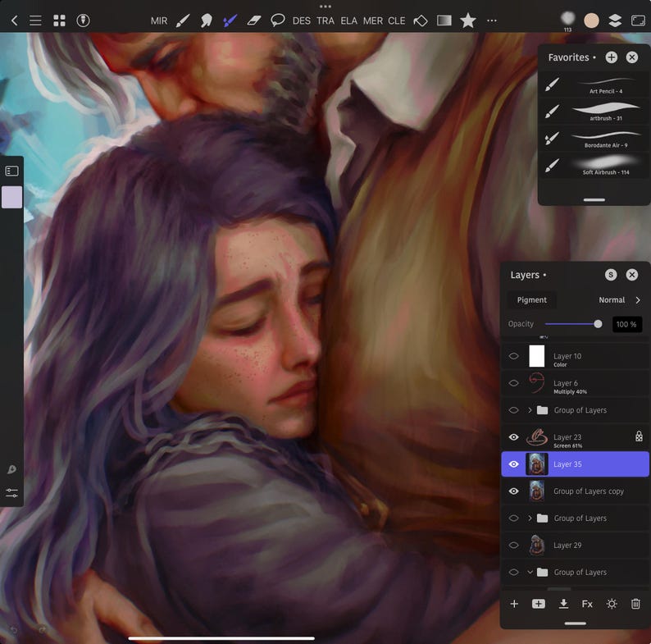Select the artbrush - 31 brush
Screen dimensions: 651x644
pos(594,112)
